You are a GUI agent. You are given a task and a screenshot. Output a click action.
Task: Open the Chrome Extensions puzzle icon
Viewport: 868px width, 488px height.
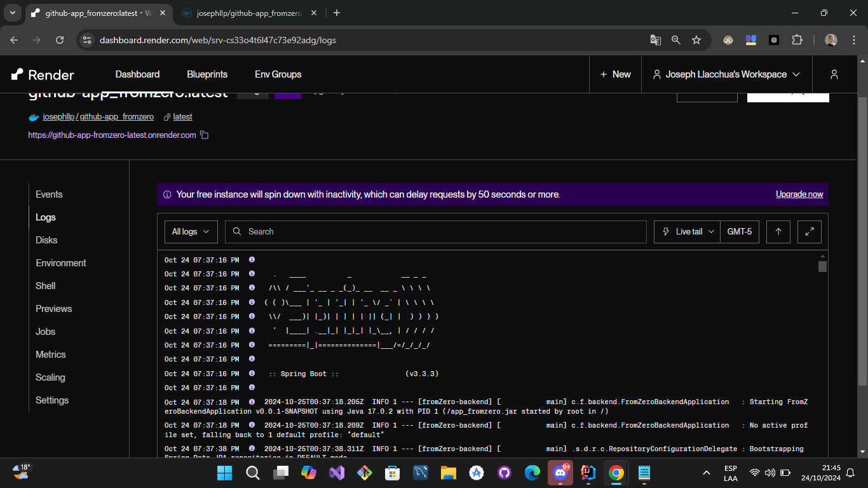[797, 40]
